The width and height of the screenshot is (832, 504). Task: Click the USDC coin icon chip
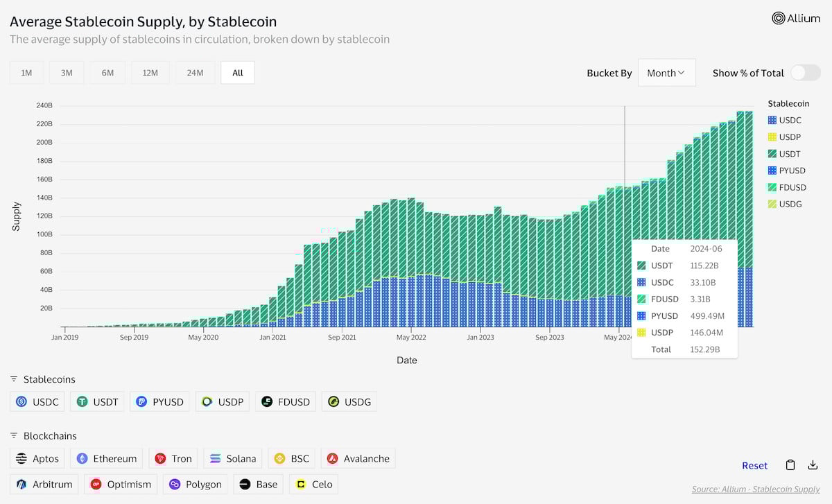[38, 401]
